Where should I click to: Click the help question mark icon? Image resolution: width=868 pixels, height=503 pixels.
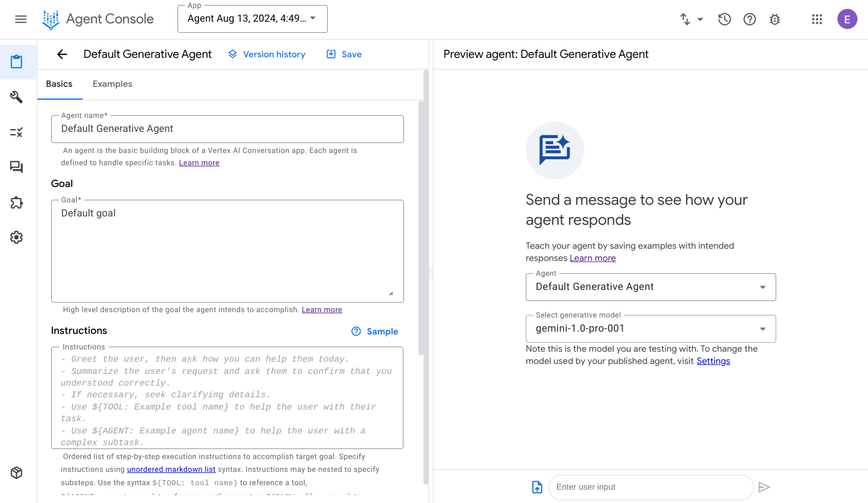pyautogui.click(x=749, y=19)
